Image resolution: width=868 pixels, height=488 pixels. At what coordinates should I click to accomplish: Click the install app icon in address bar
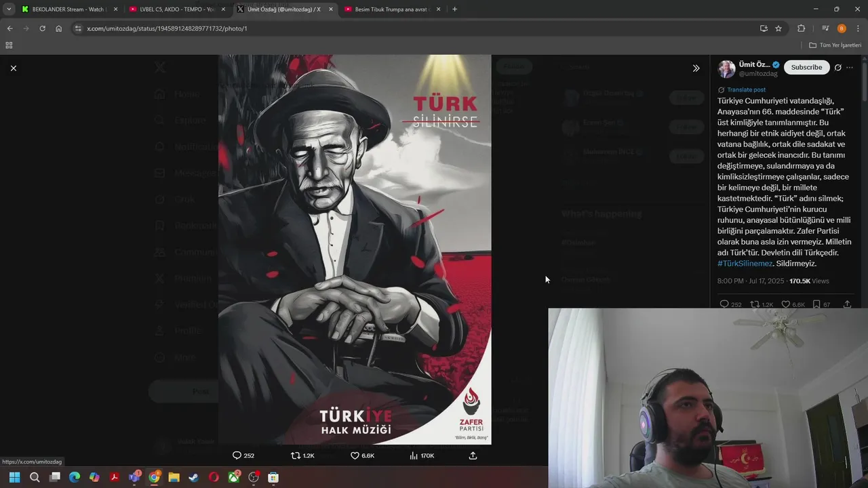point(764,28)
